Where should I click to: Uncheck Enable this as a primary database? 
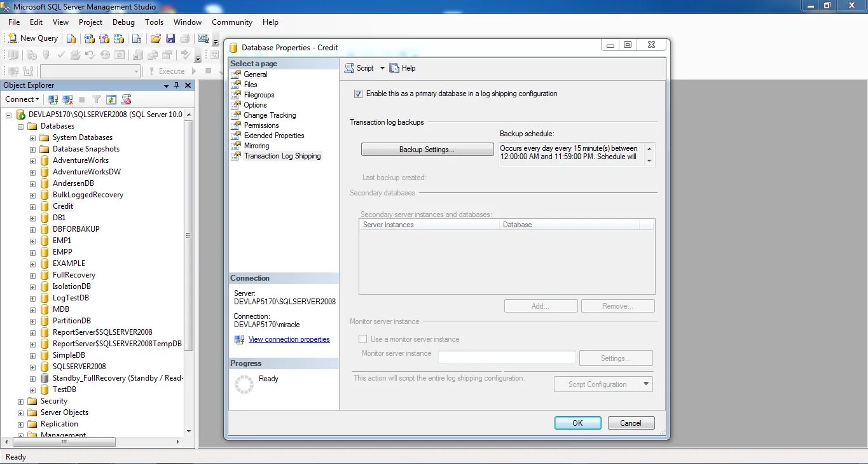tap(358, 94)
